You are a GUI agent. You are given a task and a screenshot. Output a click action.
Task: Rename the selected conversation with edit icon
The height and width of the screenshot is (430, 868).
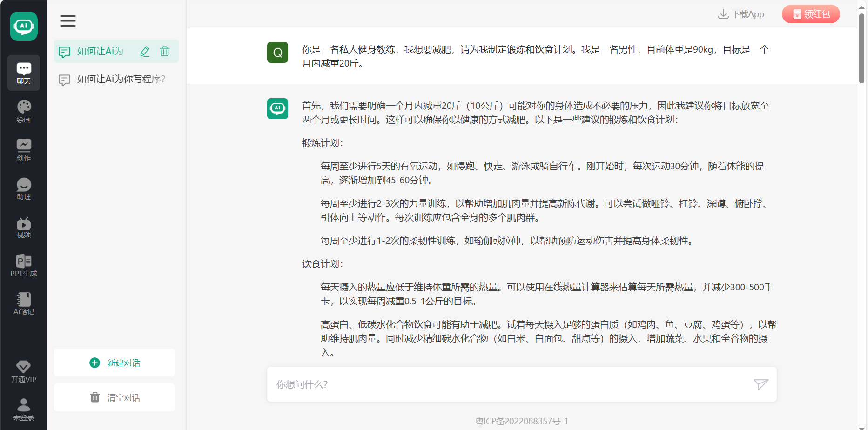pos(145,51)
